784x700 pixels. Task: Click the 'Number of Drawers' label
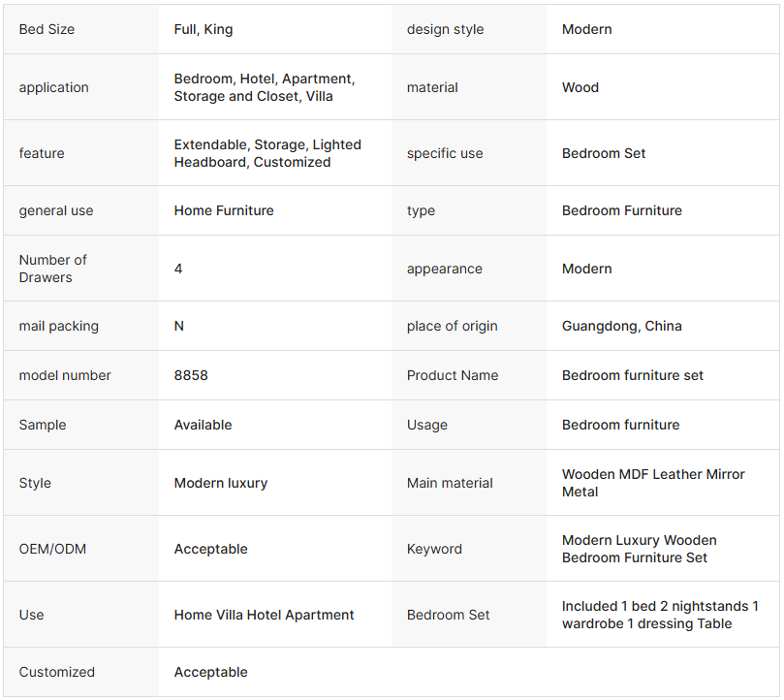coord(53,269)
